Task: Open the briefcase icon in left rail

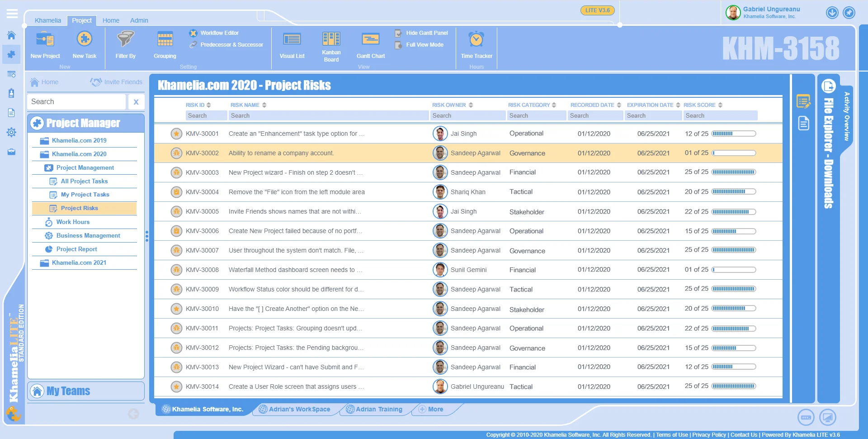Action: (11, 152)
